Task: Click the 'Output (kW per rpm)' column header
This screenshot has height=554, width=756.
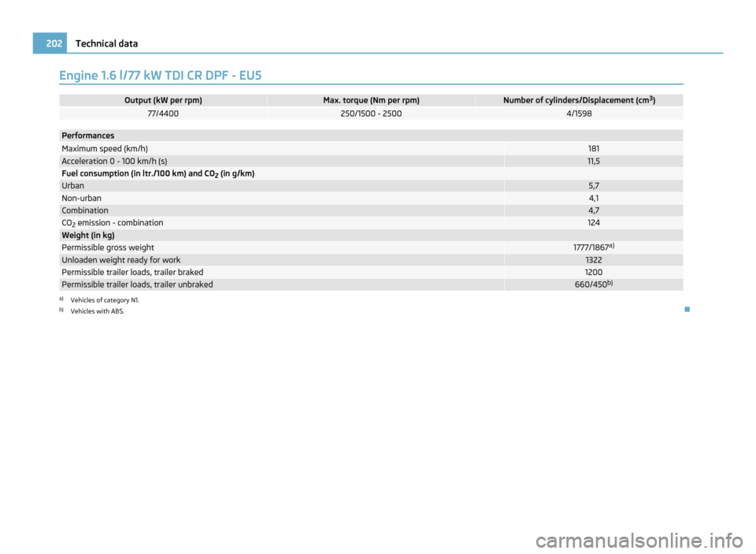Action: tap(163, 100)
